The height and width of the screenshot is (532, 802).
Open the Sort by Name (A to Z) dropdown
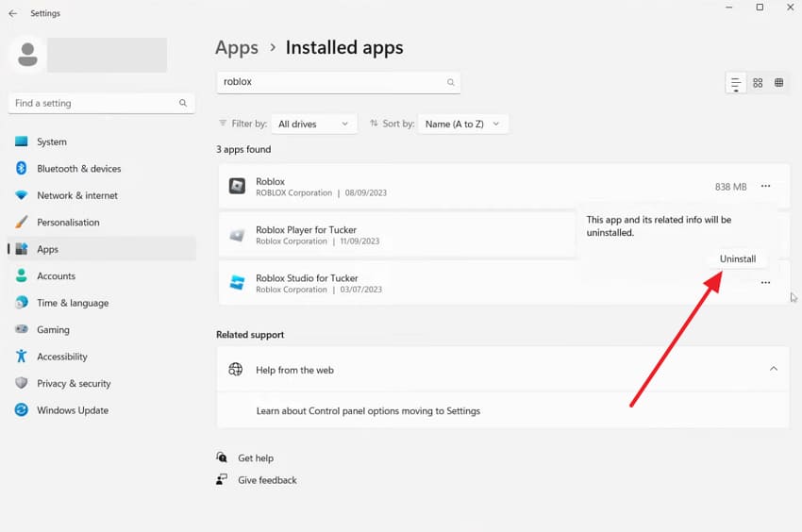(x=463, y=124)
